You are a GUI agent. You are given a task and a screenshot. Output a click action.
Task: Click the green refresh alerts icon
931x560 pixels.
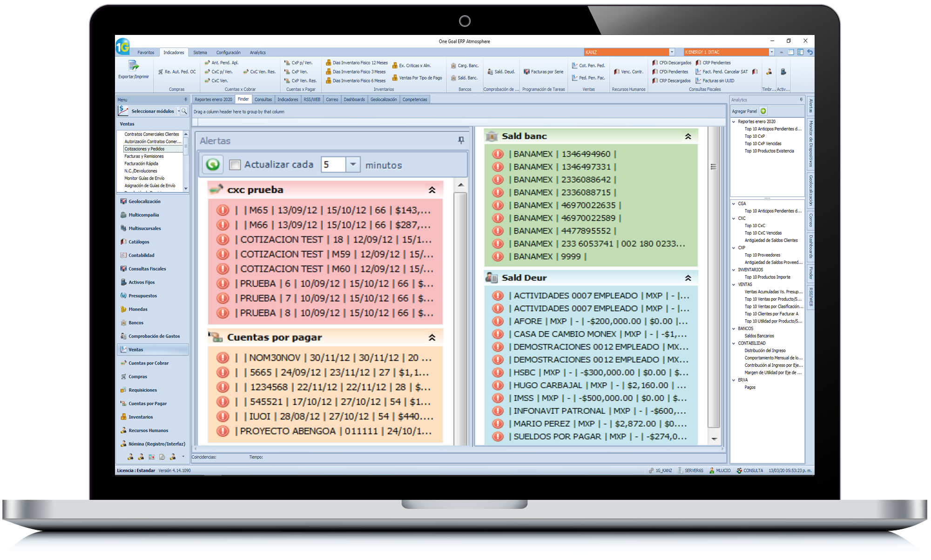click(213, 164)
